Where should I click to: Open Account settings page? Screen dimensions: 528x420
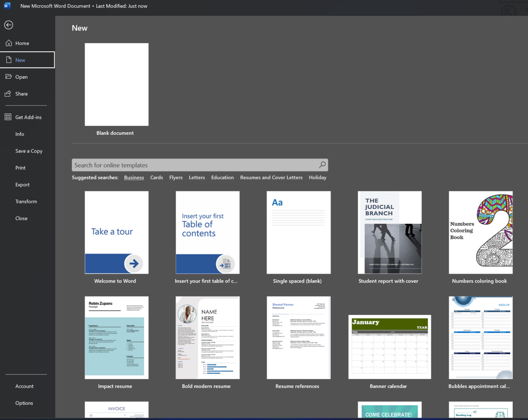coord(24,386)
